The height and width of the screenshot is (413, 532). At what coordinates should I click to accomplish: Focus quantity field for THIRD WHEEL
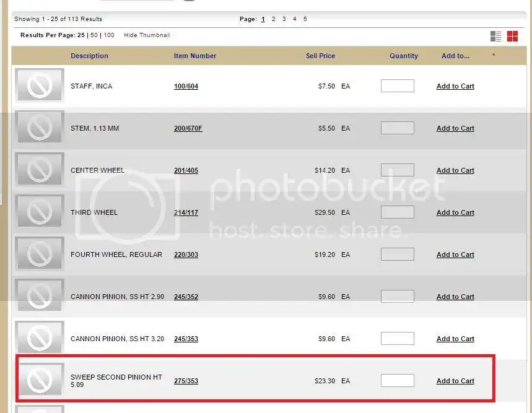point(398,212)
